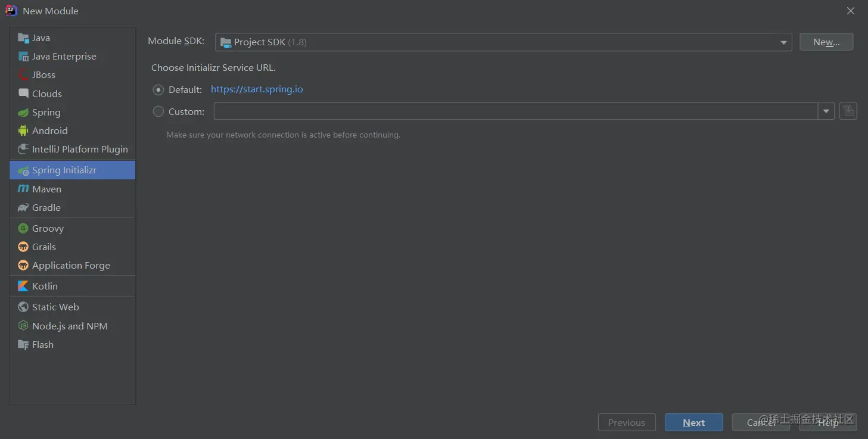This screenshot has width=868, height=439.
Task: Select IntelliJ Platform Plugin entry
Action: point(73,149)
